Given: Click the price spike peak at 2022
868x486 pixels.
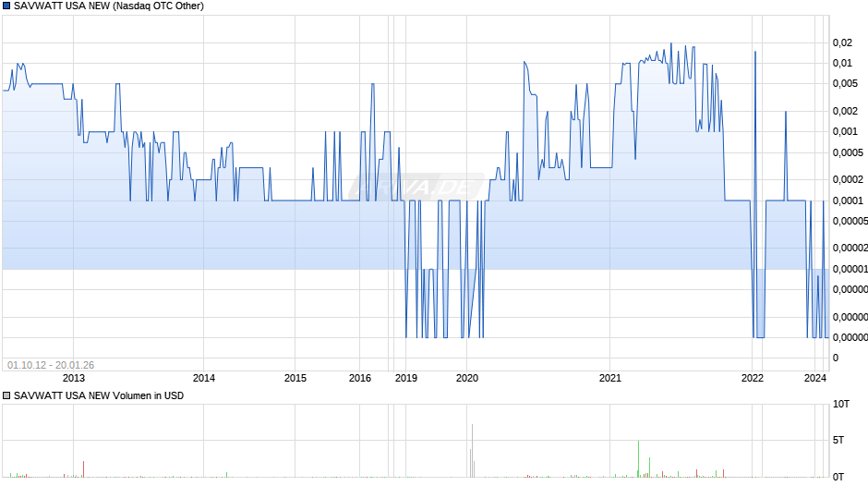Looking at the screenshot, I should point(755,52).
